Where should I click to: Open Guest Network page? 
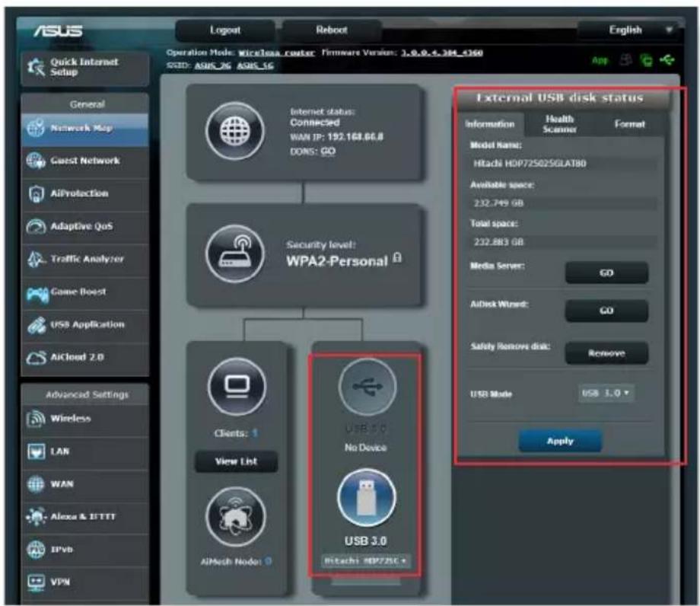[84, 161]
